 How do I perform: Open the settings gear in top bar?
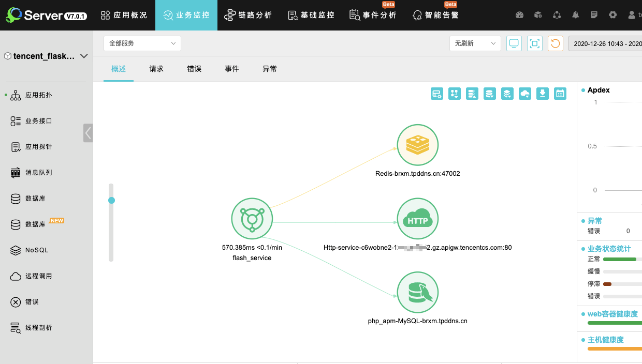[x=613, y=15]
